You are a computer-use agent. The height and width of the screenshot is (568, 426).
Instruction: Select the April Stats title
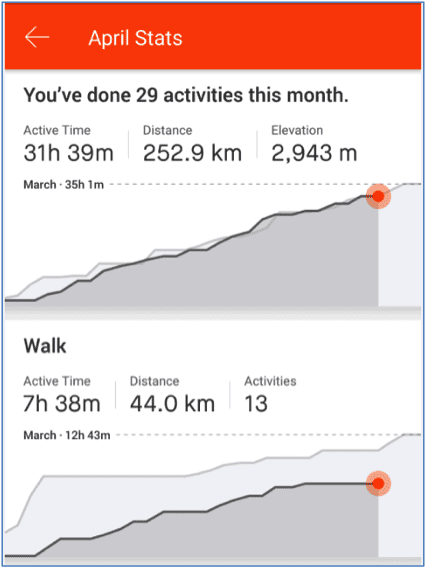pos(135,38)
